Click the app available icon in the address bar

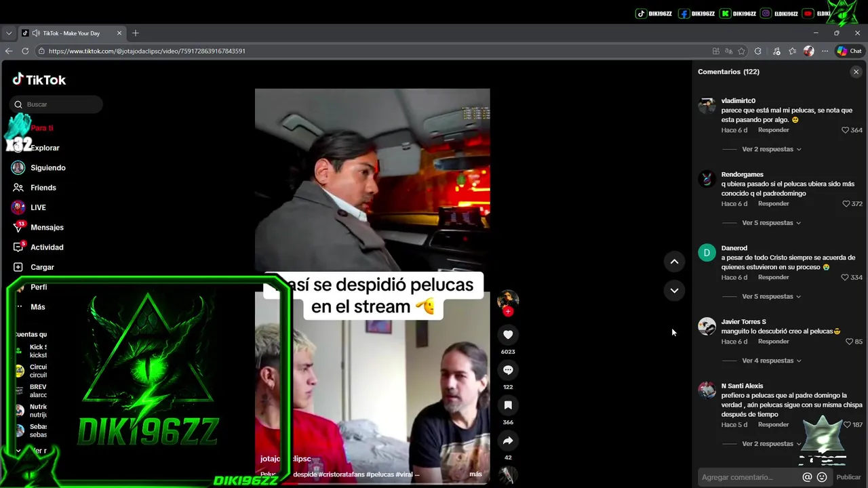click(x=716, y=51)
